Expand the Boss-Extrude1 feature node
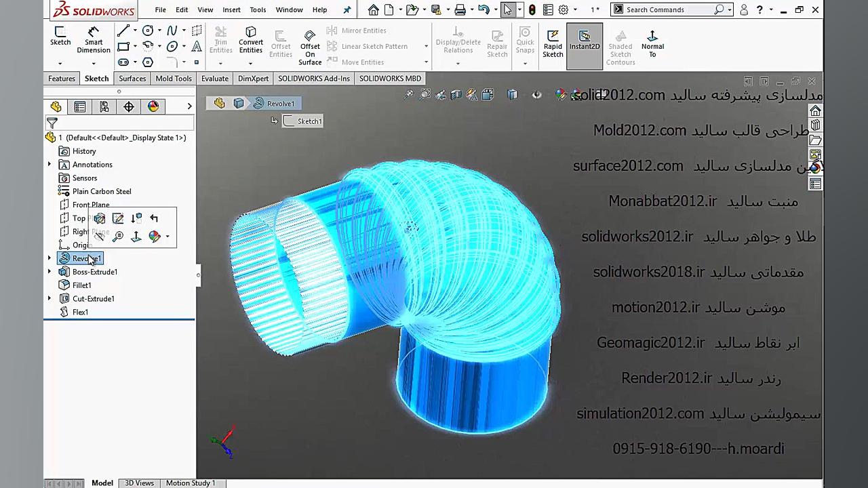The image size is (868, 488). (x=49, y=272)
